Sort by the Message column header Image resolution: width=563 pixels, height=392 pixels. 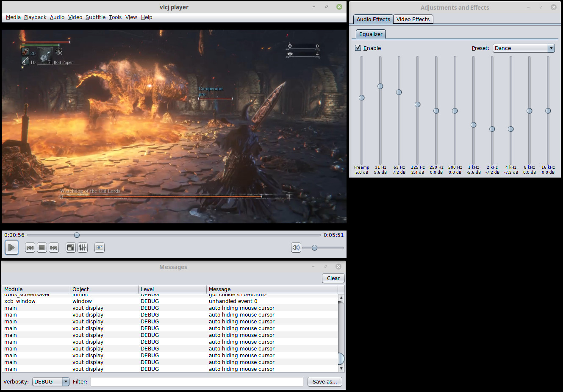pyautogui.click(x=272, y=289)
